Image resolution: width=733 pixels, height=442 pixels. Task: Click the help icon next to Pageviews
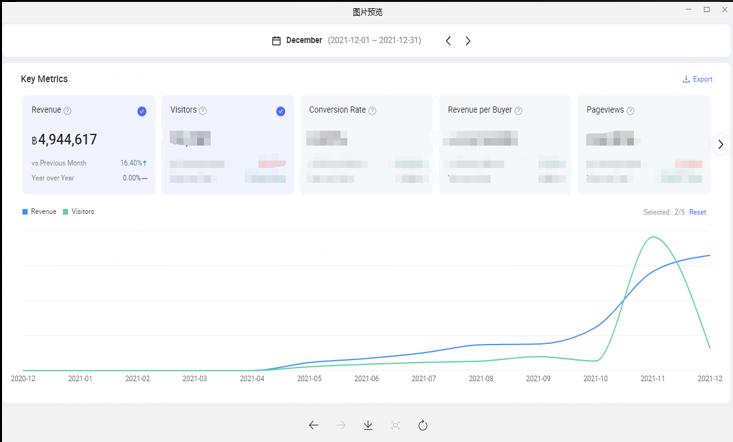click(x=630, y=111)
